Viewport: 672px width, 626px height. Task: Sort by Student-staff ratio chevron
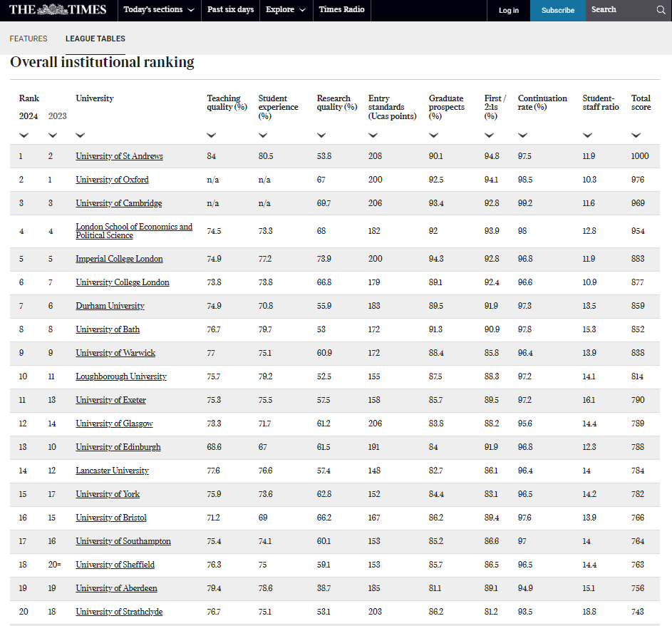point(588,135)
